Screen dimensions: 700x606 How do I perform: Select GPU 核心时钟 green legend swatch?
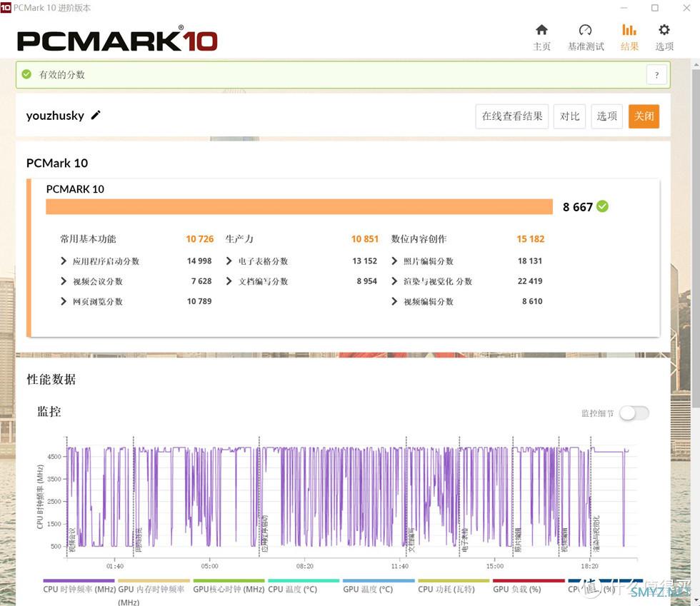(229, 580)
